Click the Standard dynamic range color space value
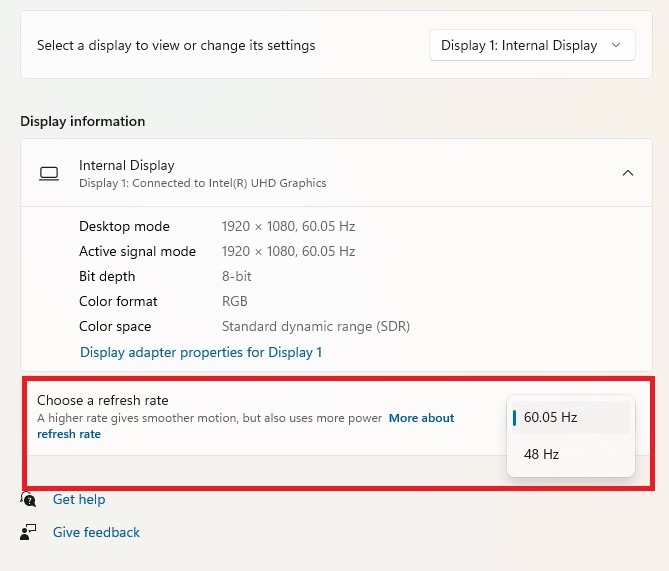The width and height of the screenshot is (669, 571). tap(315, 326)
